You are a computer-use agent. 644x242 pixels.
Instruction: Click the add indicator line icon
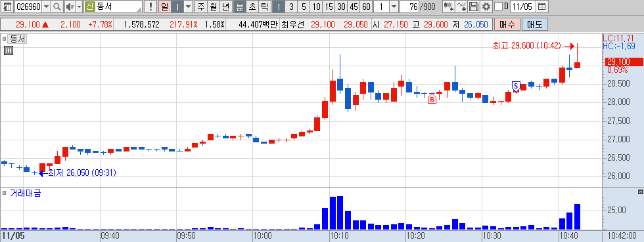click(x=461, y=7)
